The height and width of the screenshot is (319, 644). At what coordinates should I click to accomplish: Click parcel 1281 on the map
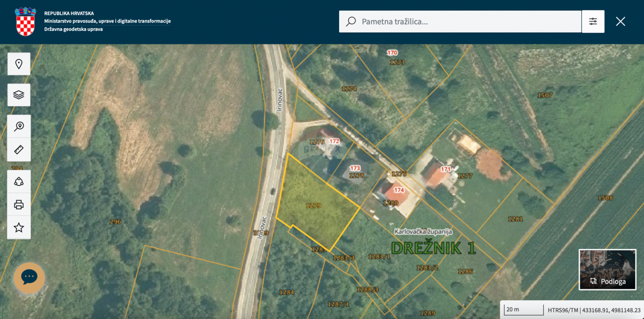(x=515, y=219)
